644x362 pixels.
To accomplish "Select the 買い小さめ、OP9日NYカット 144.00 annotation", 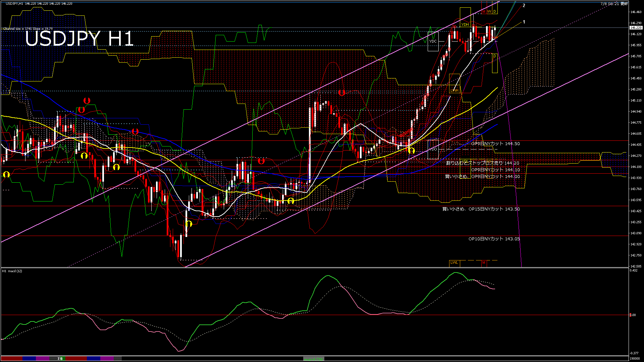I will (482, 177).
